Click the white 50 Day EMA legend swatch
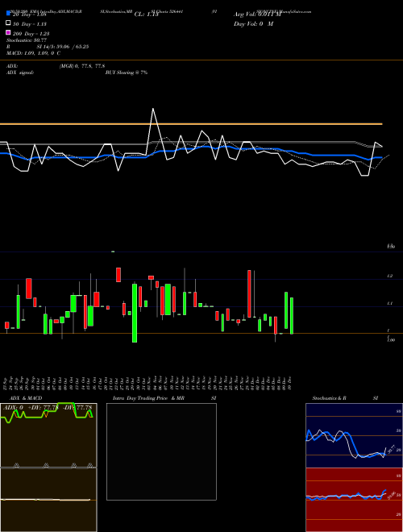The height and width of the screenshot is (532, 403). click(x=8, y=23)
